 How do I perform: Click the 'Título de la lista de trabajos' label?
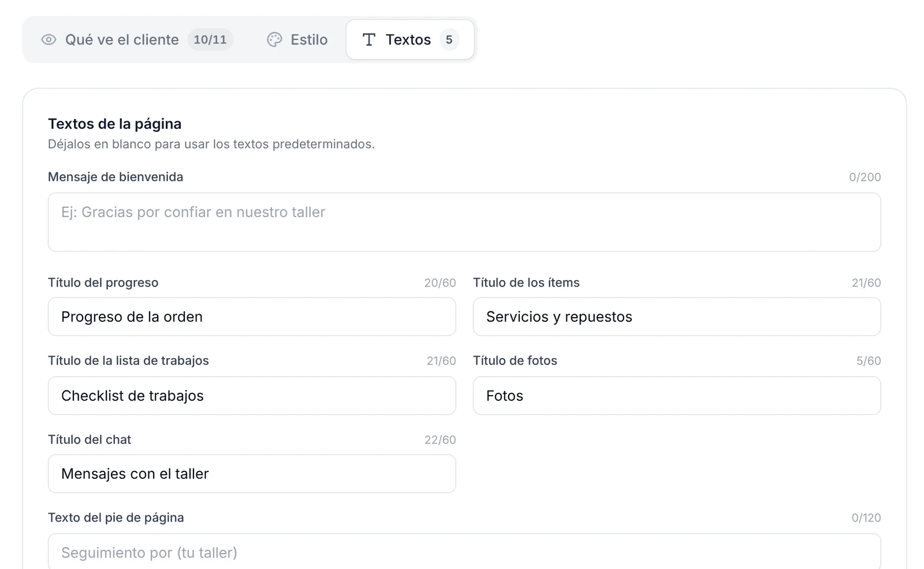coord(128,360)
